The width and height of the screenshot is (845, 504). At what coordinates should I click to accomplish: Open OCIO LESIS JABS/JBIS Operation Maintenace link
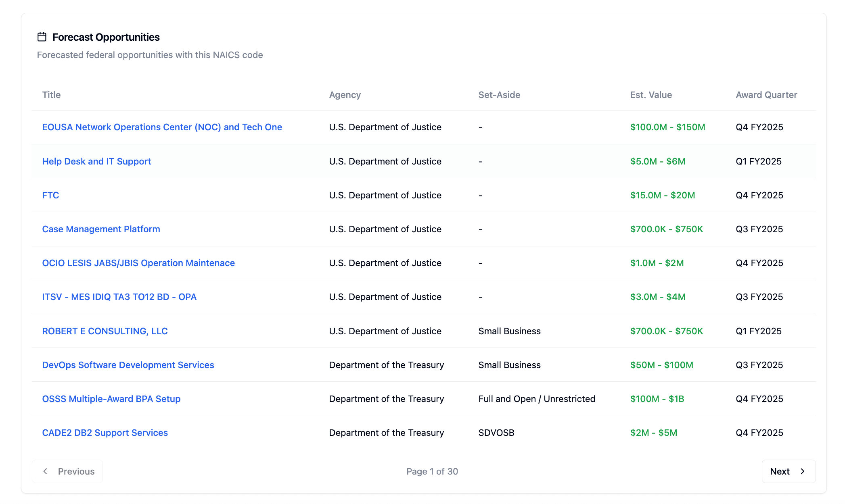138,263
